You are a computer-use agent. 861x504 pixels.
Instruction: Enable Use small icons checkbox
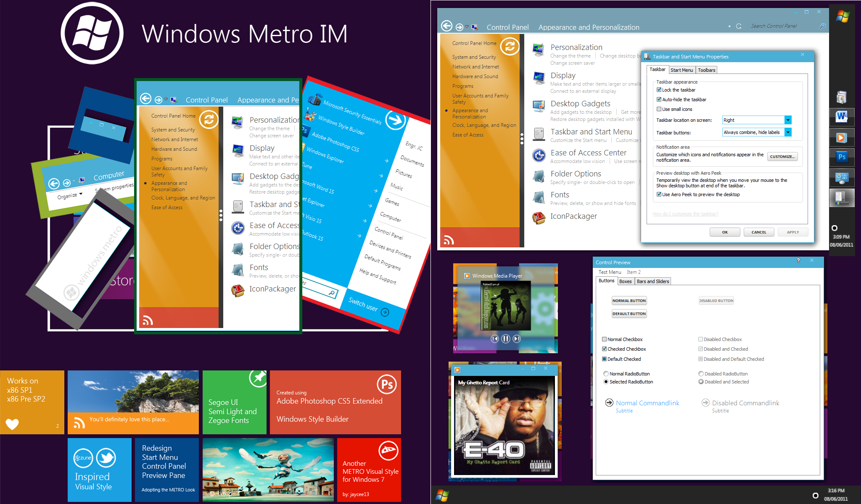coord(659,109)
